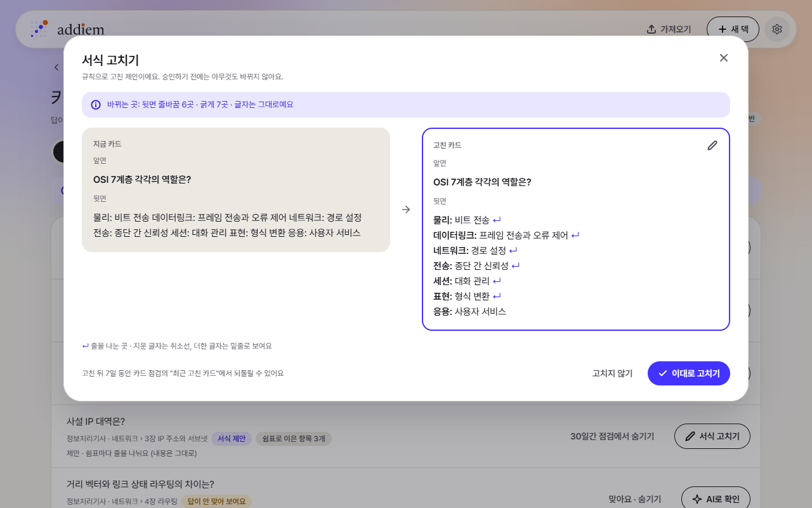Viewport: 812px width, 508px height.
Task: Click the 응용: 사용자 서비스 line in 고친 카드
Action: click(x=469, y=312)
